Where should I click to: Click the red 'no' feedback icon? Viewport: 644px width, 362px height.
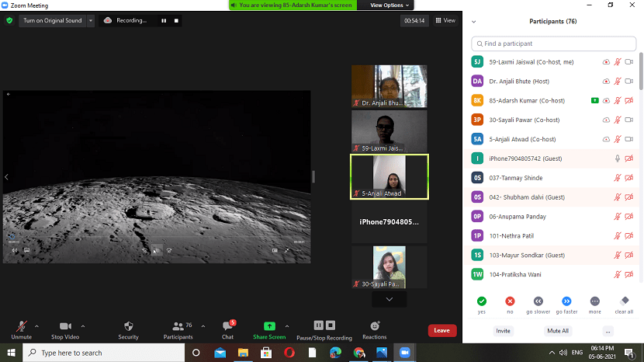tap(510, 301)
